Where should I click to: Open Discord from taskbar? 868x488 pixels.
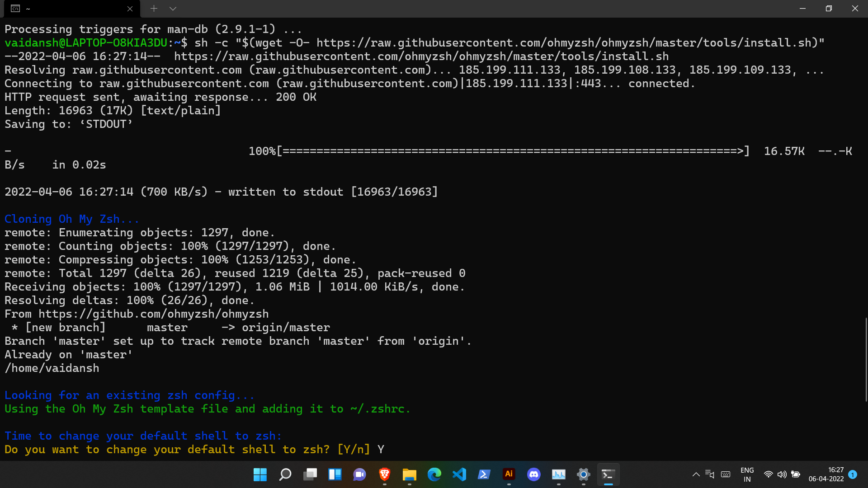click(534, 474)
